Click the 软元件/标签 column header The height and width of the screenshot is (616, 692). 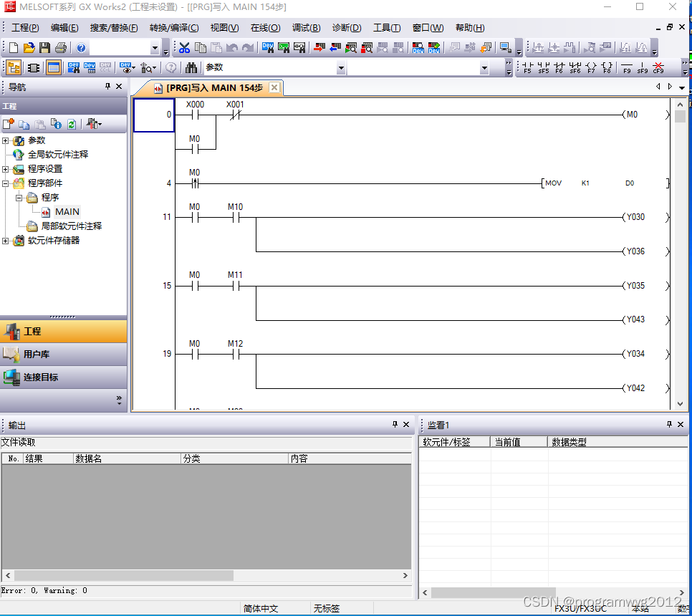coord(455,442)
